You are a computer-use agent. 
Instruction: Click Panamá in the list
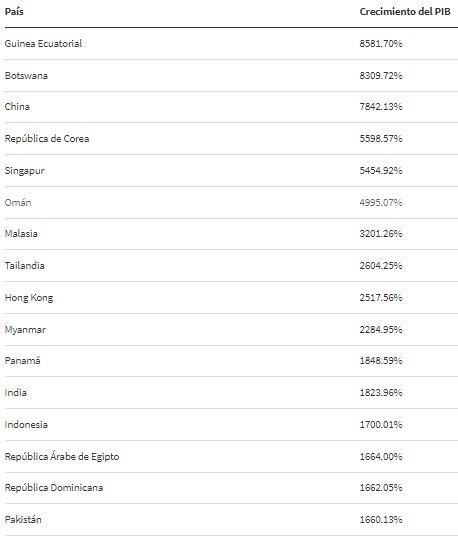[22, 361]
